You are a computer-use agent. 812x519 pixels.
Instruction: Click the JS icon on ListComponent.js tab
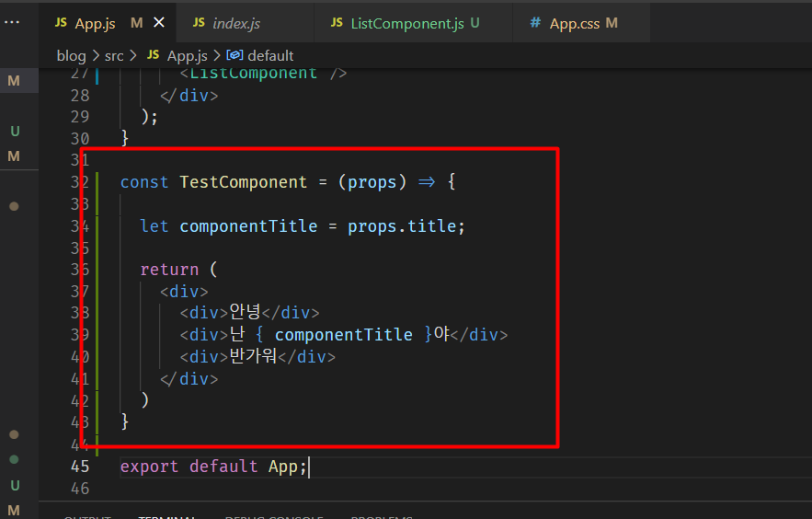click(337, 22)
